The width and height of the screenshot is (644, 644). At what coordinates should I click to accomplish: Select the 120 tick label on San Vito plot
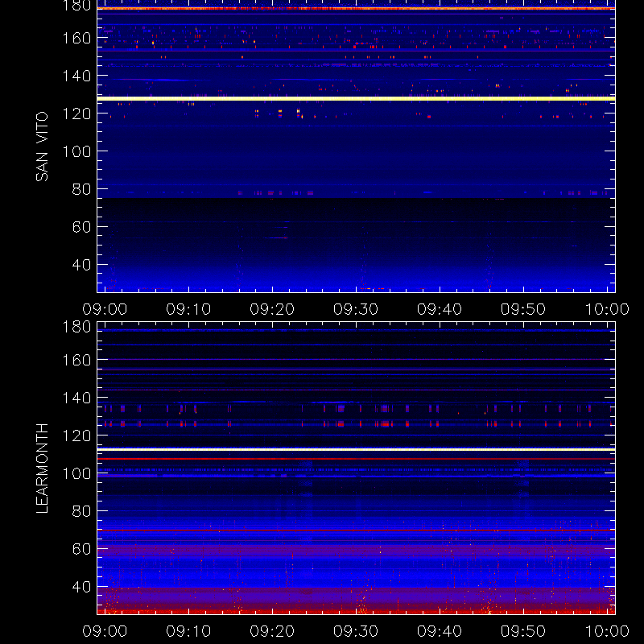pyautogui.click(x=76, y=114)
